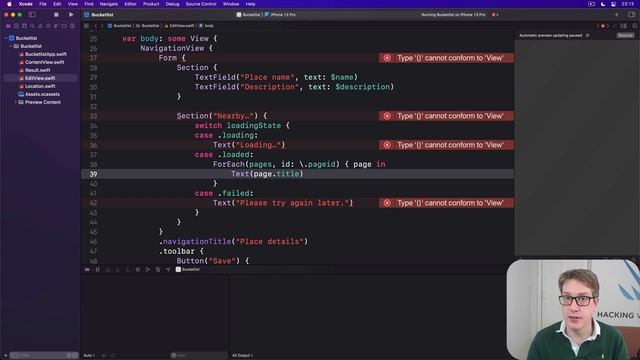Click the environment overrides icon
640x360 pixels.
pos(158,270)
